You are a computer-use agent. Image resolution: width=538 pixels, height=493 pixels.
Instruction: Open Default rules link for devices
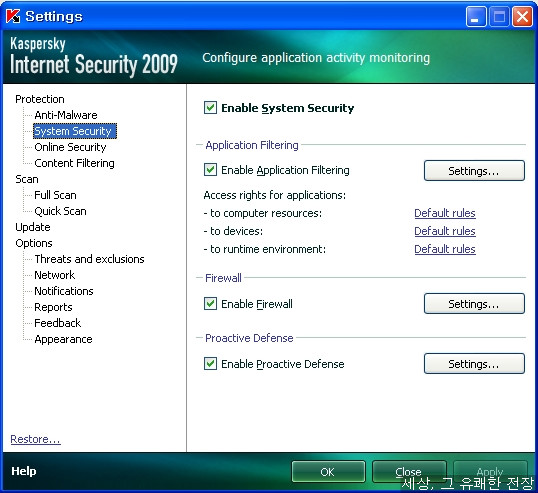445,231
